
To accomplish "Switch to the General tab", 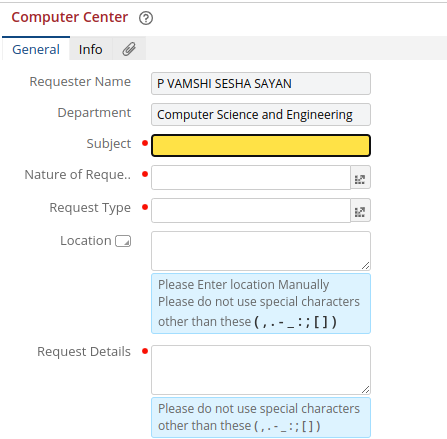I will tap(36, 49).
